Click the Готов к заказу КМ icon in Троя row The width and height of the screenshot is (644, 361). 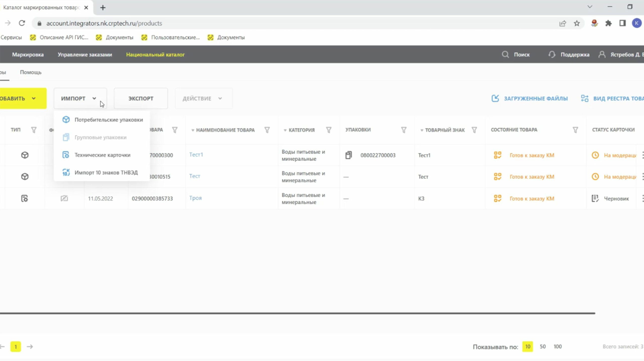point(497,198)
